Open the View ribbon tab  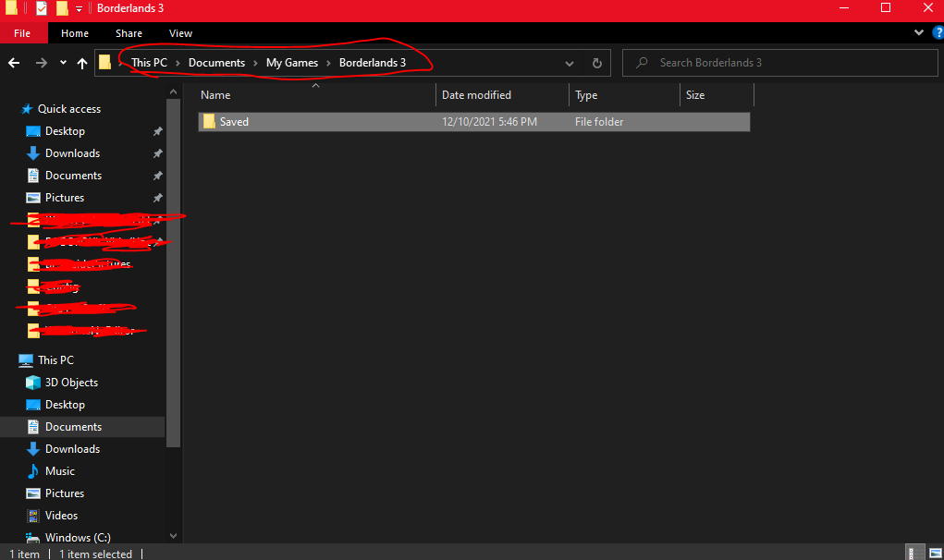click(x=180, y=33)
